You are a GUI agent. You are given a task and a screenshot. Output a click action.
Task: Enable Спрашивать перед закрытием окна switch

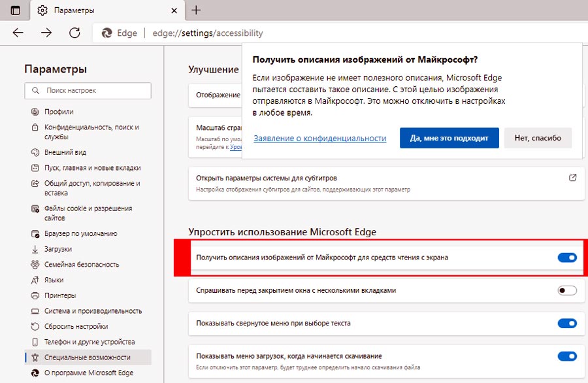pos(567,290)
